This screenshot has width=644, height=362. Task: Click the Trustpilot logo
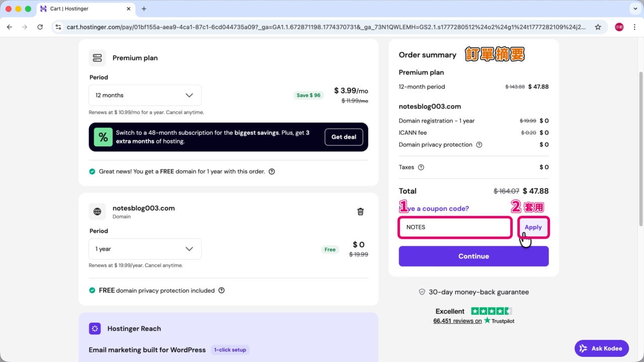tap(499, 321)
